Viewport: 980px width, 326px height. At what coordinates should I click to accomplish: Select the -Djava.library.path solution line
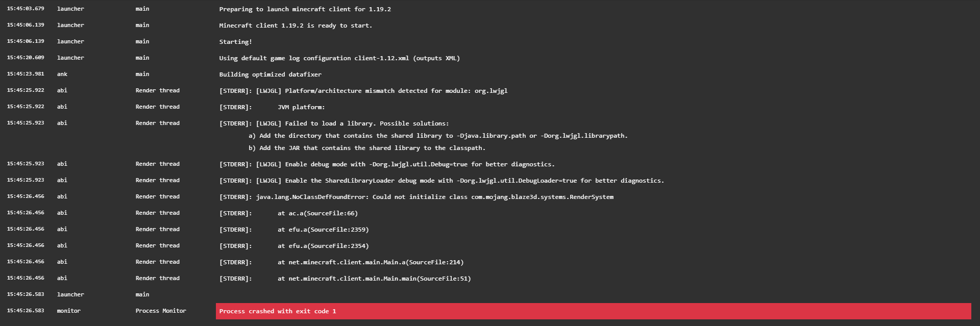pos(438,136)
